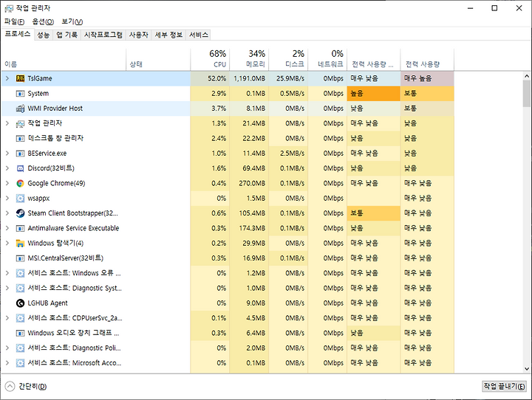
Task: Click the 서비스 호스트: CDPUserSvc icon
Action: point(21,318)
